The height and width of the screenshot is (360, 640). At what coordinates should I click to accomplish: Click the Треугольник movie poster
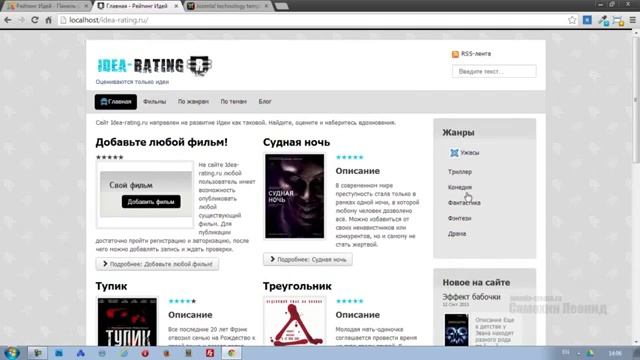[294, 322]
